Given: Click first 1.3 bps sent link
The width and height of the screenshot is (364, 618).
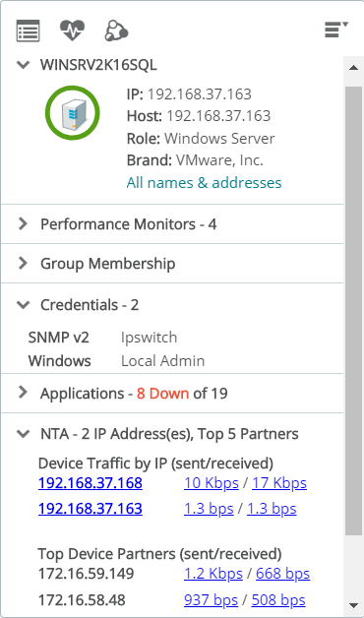Looking at the screenshot, I should coord(209,509).
